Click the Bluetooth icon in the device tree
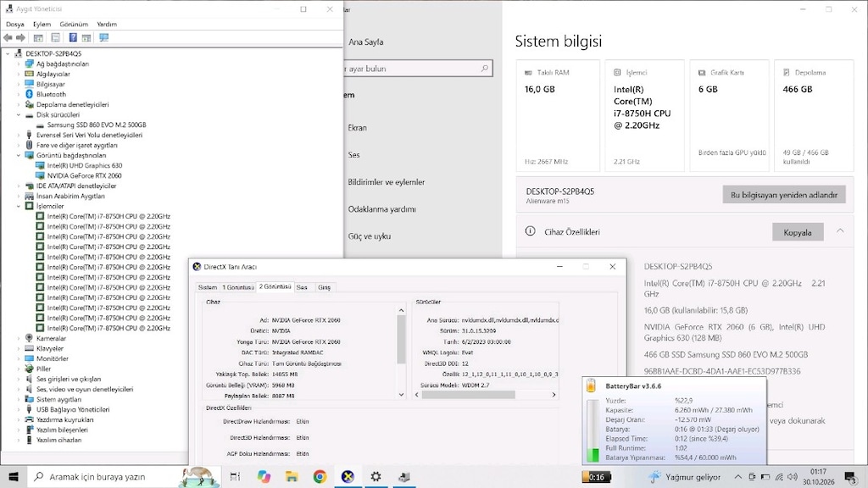Image resolution: width=868 pixels, height=488 pixels. (30, 94)
